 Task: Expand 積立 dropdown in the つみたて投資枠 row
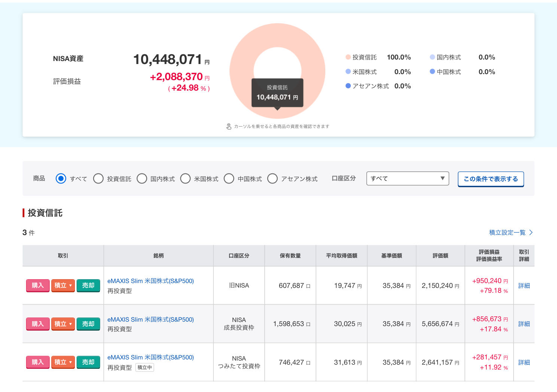coord(63,362)
